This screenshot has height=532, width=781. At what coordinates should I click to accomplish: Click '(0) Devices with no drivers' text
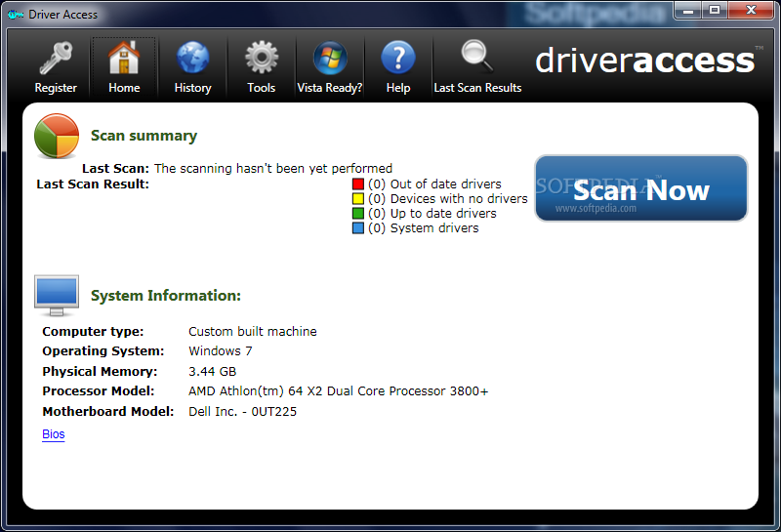pos(448,199)
